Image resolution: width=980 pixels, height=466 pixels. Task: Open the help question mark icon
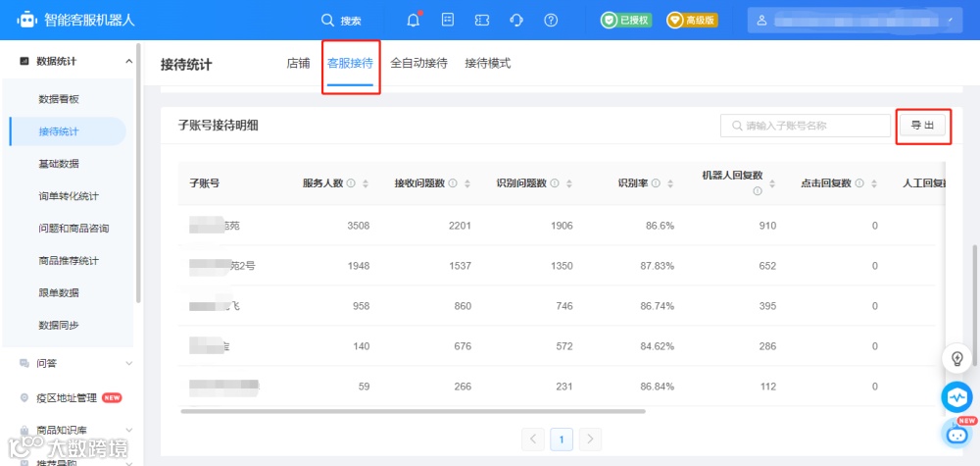pos(551,20)
